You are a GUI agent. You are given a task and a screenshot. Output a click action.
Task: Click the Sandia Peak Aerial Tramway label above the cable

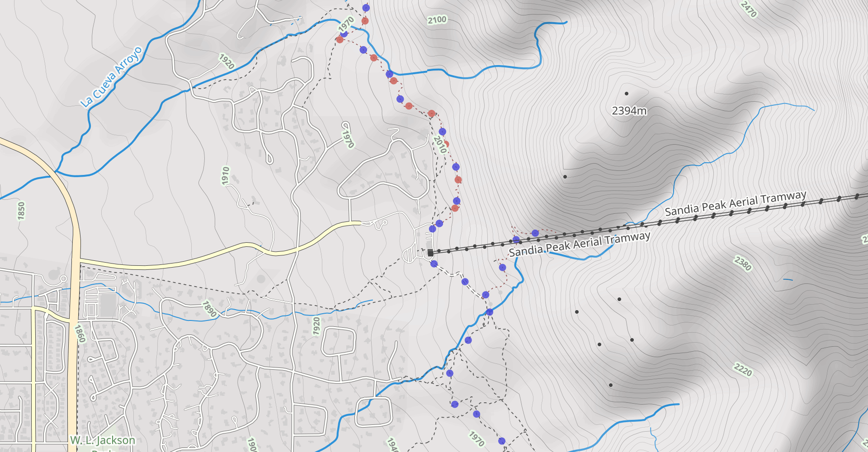736,204
